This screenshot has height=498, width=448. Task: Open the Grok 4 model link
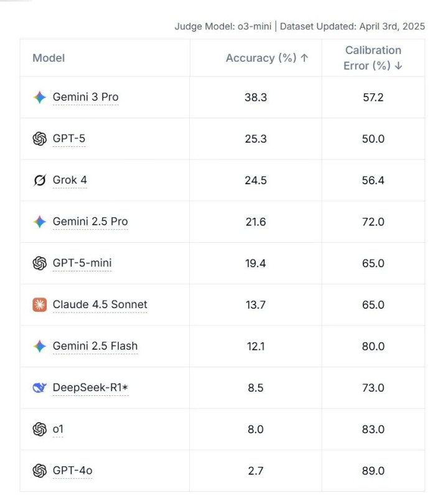[x=70, y=181]
